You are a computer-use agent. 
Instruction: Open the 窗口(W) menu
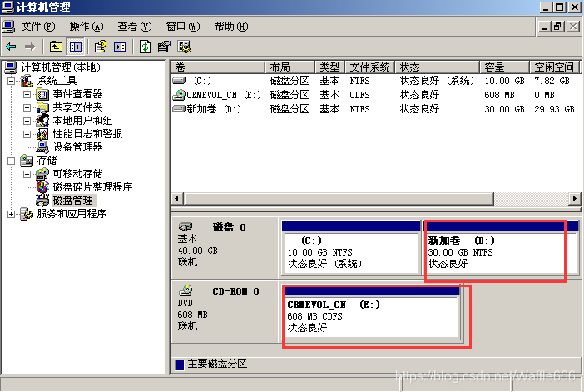tap(183, 27)
